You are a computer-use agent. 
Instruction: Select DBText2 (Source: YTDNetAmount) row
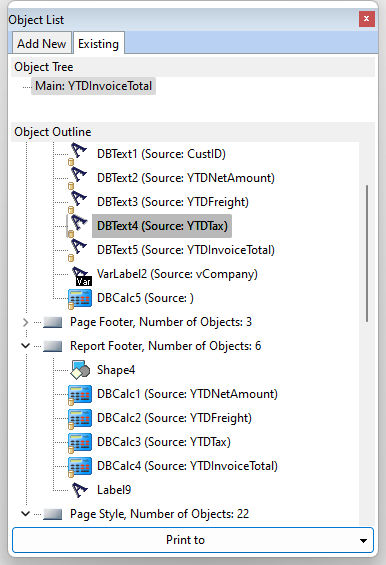186,178
